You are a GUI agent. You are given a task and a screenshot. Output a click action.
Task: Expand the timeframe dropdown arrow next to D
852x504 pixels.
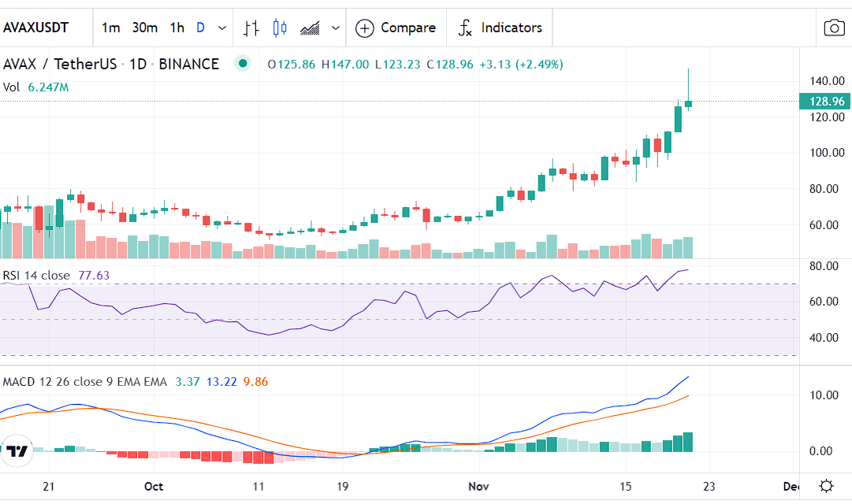coord(221,28)
